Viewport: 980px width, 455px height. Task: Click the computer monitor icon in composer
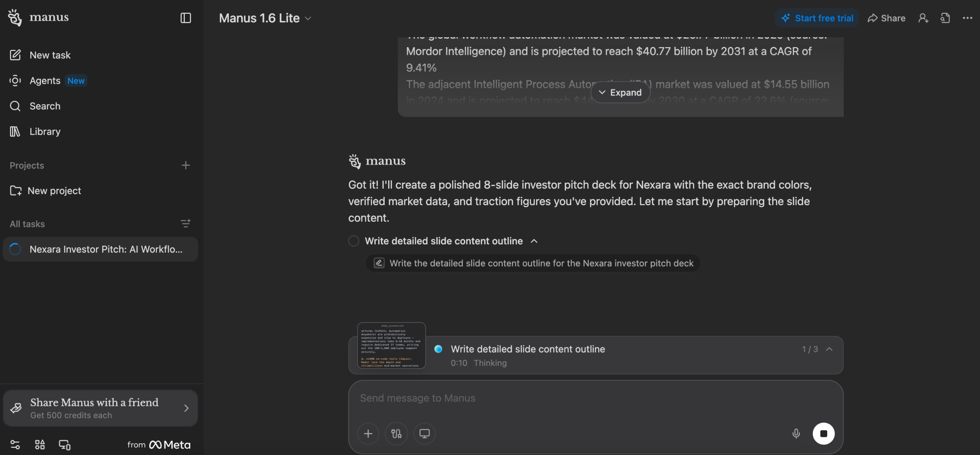coord(424,434)
